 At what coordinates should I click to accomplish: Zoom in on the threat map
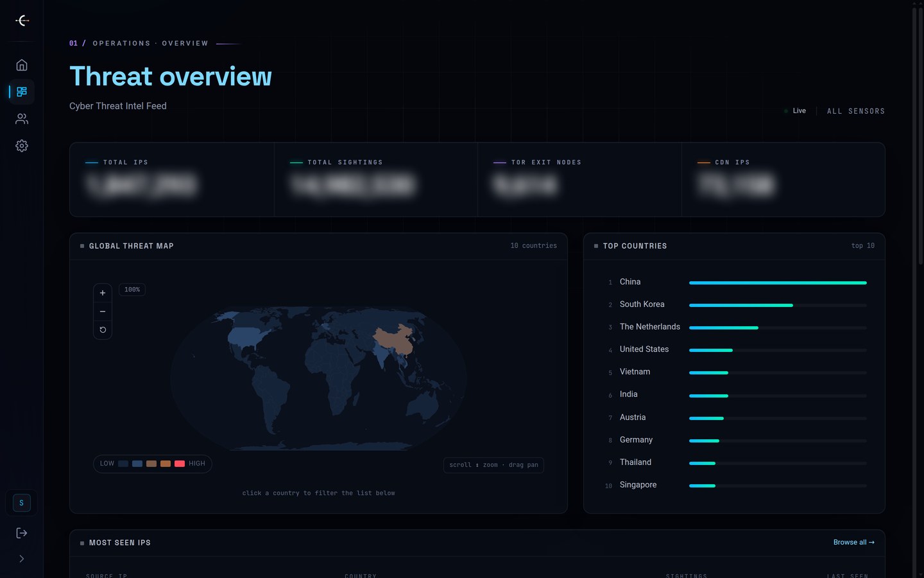tap(103, 293)
